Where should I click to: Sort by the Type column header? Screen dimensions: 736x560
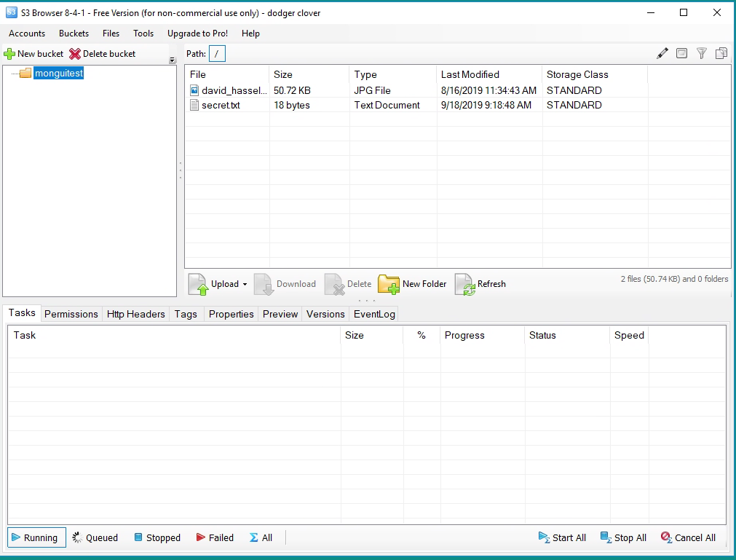(x=393, y=74)
